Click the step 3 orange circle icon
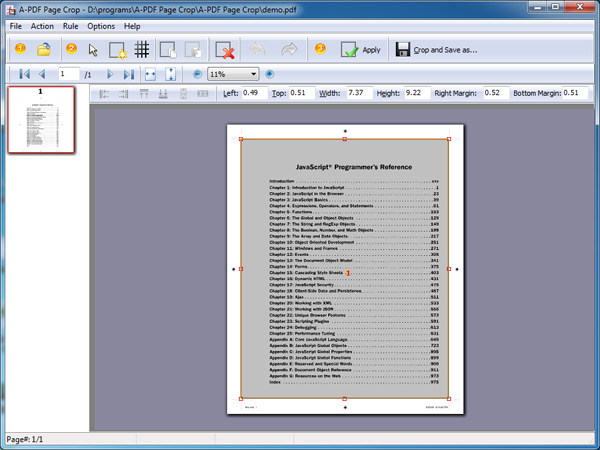Image resolution: width=600 pixels, height=450 pixels. coord(320,49)
